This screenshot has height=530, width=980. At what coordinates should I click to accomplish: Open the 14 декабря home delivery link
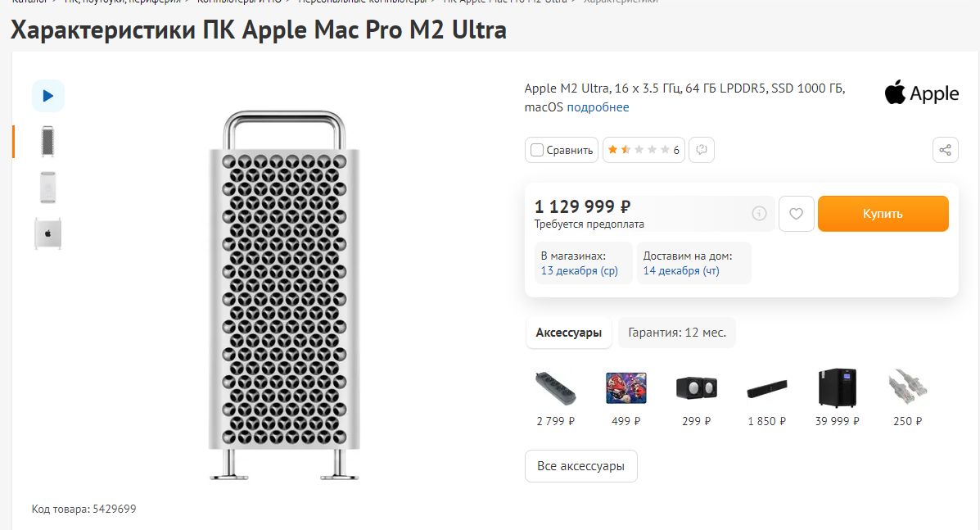681,270
